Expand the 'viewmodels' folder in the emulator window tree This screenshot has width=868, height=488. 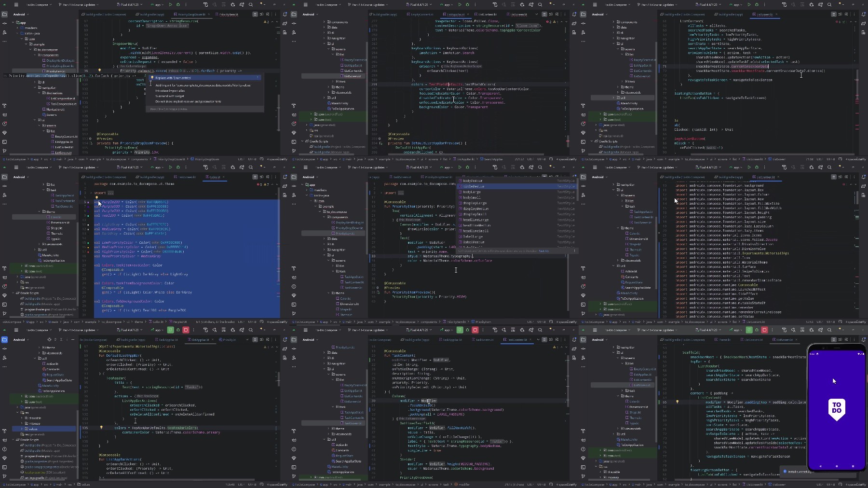click(x=618, y=429)
